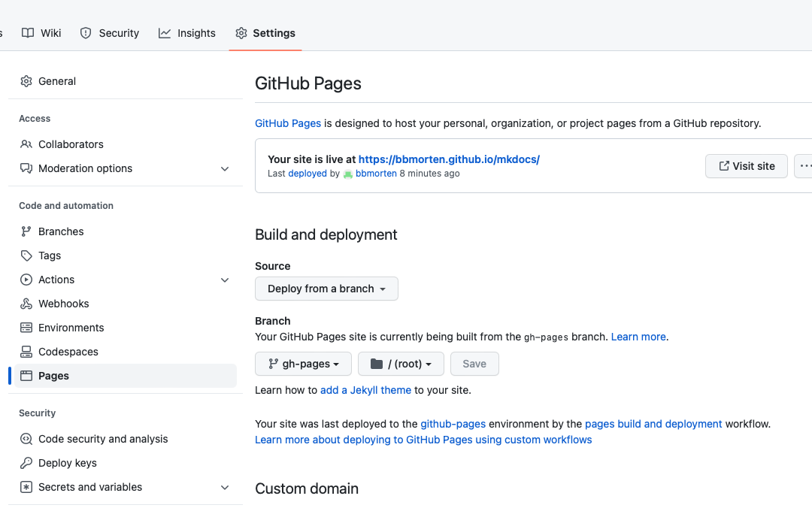Image resolution: width=812 pixels, height=508 pixels.
Task: Click the Webhooks icon
Action: coord(26,304)
